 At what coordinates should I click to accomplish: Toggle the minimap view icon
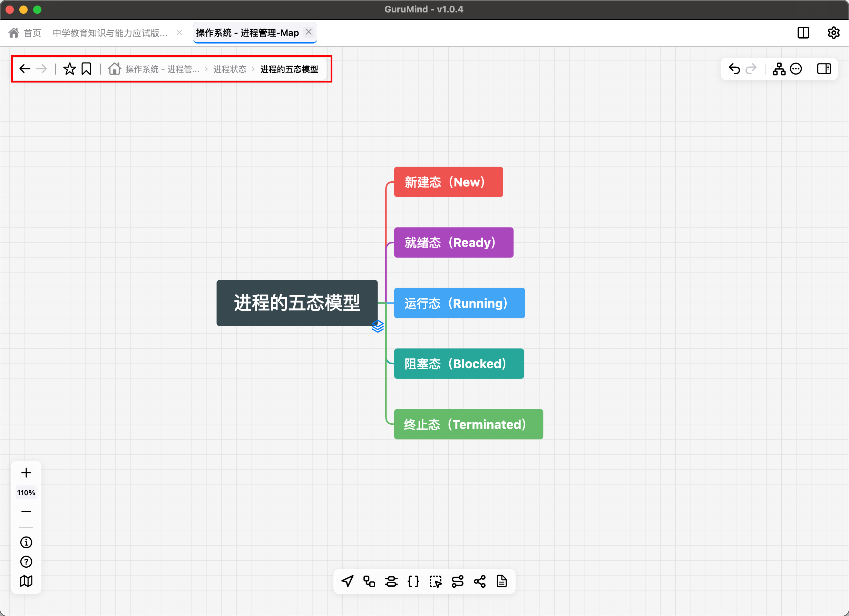tap(26, 581)
